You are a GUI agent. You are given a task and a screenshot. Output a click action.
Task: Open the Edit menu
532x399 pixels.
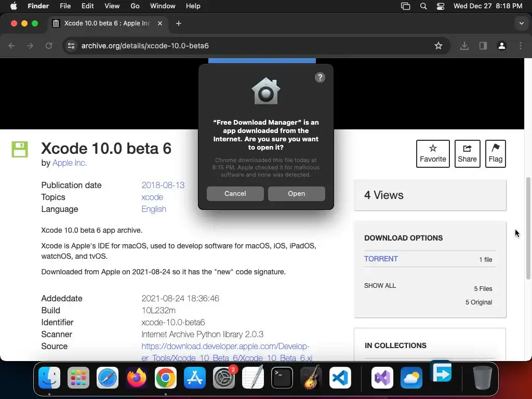[87, 6]
